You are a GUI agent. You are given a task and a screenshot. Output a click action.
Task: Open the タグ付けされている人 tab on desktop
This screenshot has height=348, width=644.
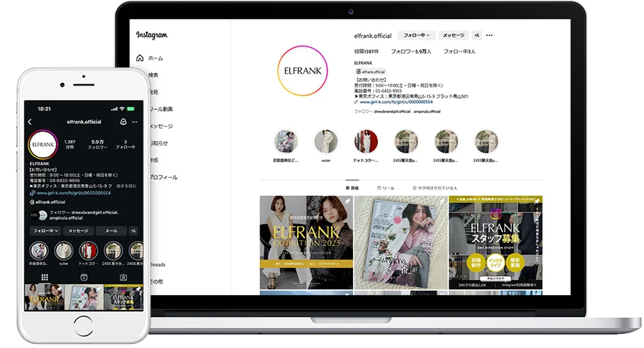[435, 188]
